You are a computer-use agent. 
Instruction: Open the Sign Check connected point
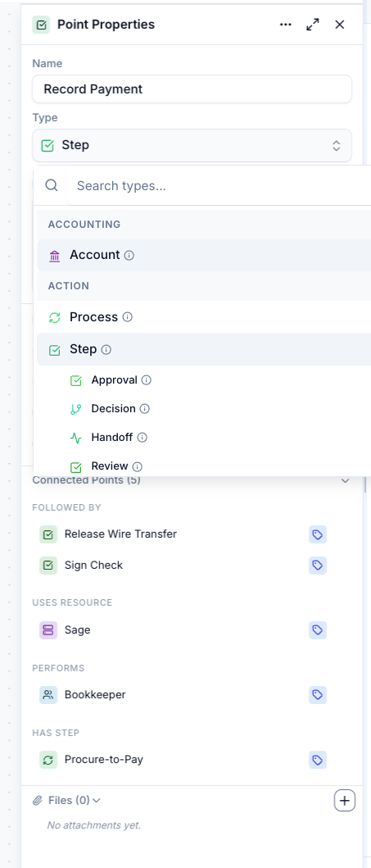[x=93, y=566]
